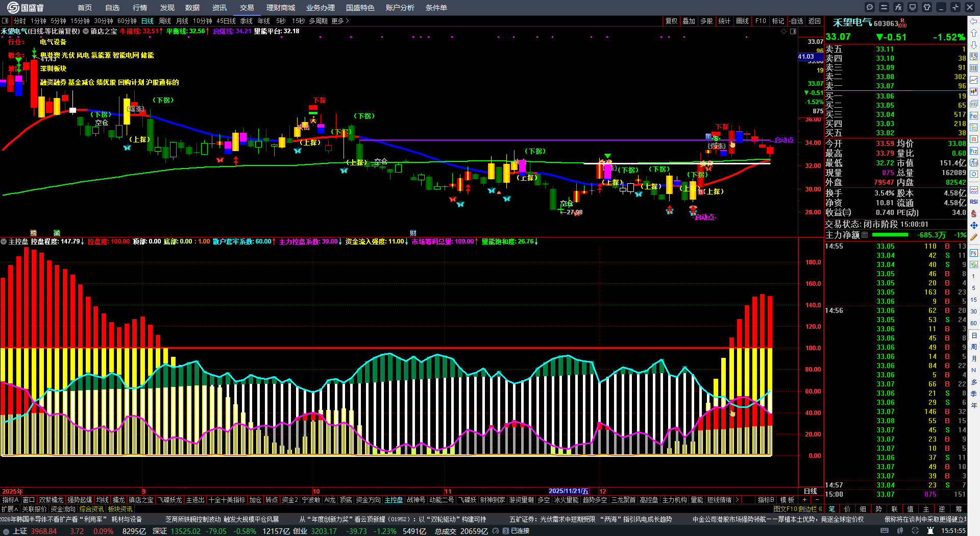
Task: Click the F5 sidebar icon
Action: coord(974,253)
